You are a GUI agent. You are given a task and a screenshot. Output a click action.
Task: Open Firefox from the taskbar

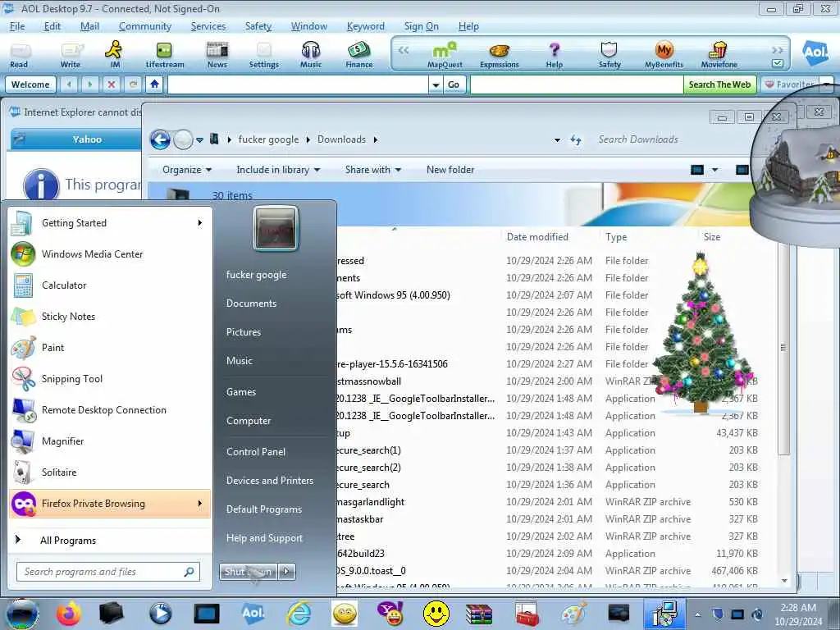coord(69,614)
